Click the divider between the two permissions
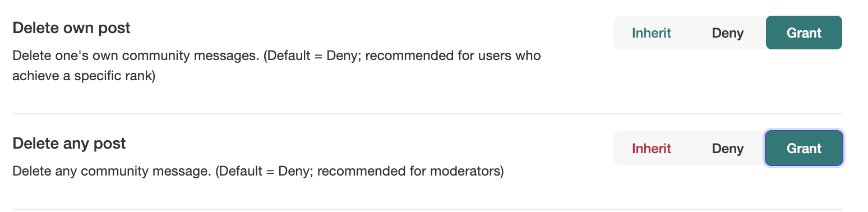 coord(427,114)
